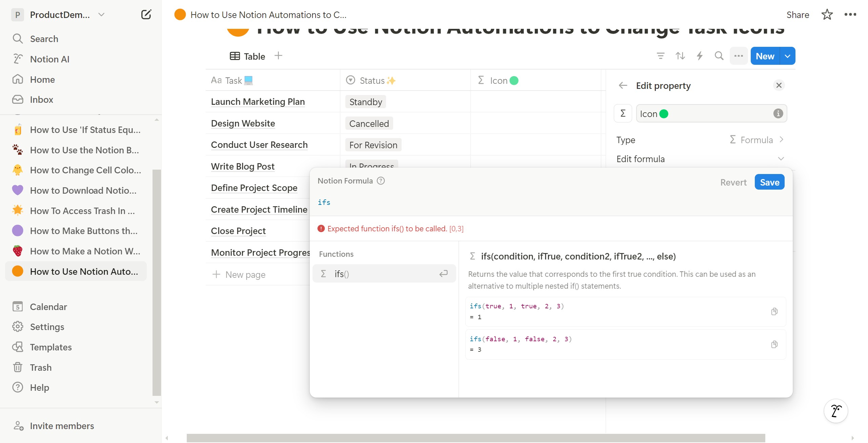Screen dimensions: 868x443
Task: Open Help in sidebar
Action: pyautogui.click(x=39, y=387)
